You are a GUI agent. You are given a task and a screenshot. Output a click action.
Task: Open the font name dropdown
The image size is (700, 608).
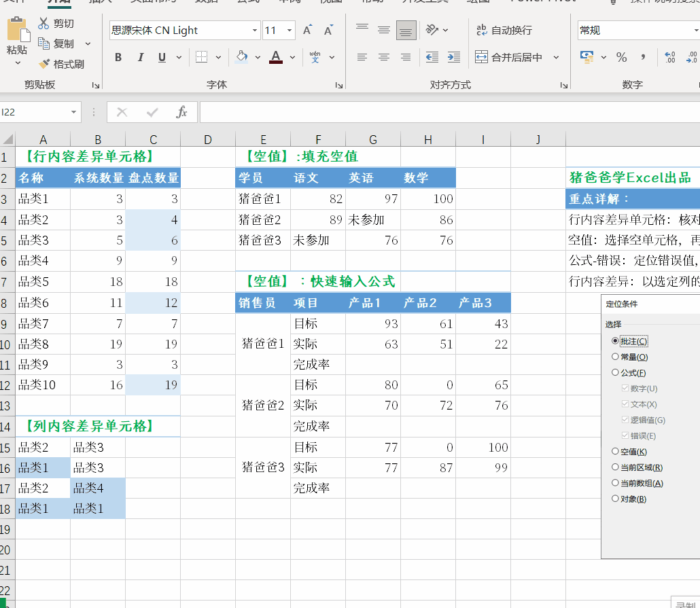(x=254, y=31)
